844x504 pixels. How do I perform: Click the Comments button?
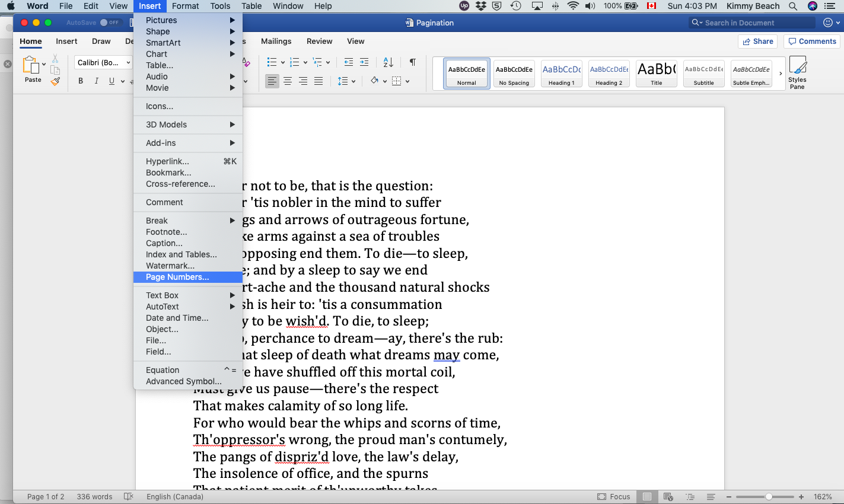812,42
